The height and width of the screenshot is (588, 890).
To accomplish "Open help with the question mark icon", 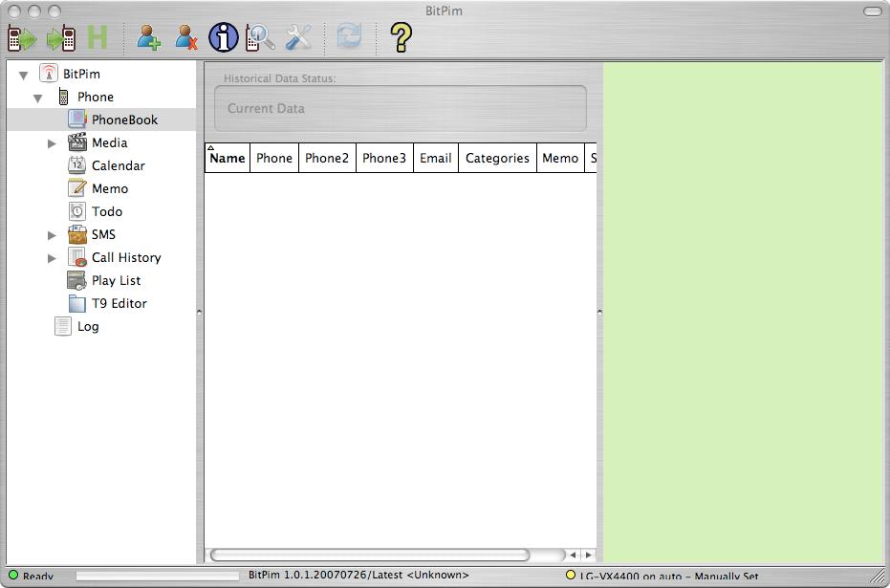I will (401, 38).
